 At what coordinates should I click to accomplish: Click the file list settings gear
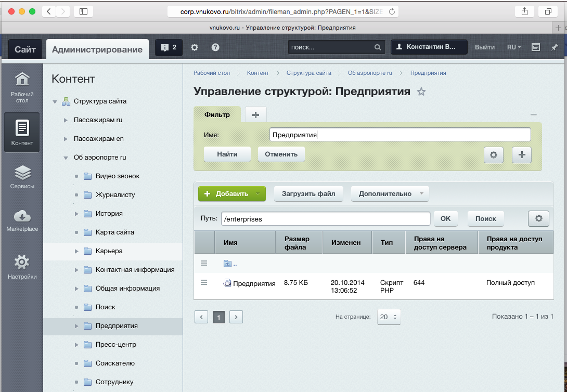538,219
